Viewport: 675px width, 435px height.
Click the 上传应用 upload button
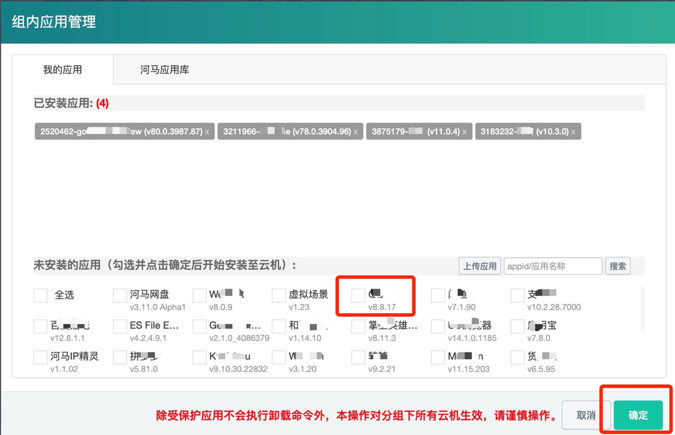479,266
